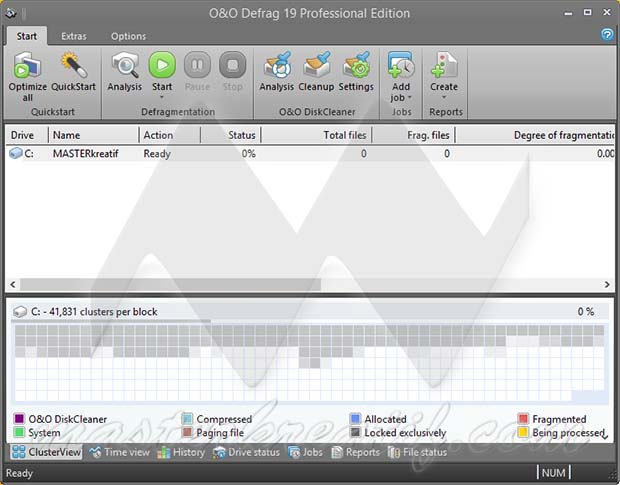This screenshot has height=485, width=620.
Task: Sort by Frag. files column header
Action: [413, 135]
